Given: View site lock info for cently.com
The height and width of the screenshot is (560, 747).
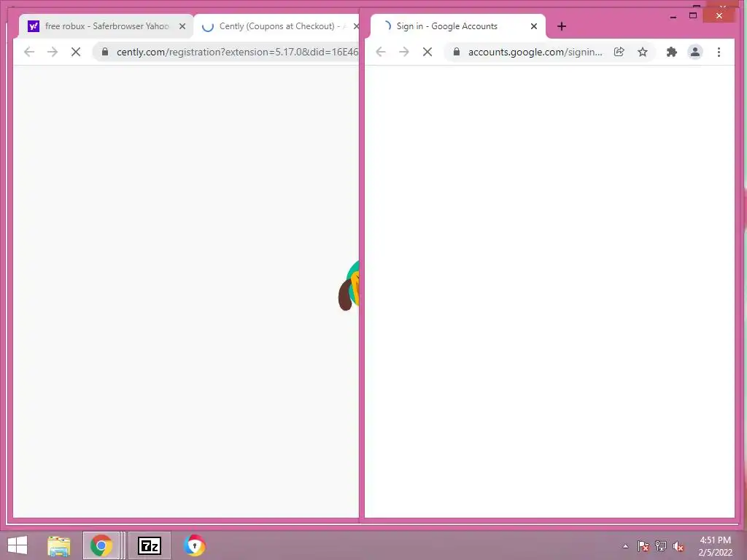Looking at the screenshot, I should (x=105, y=52).
